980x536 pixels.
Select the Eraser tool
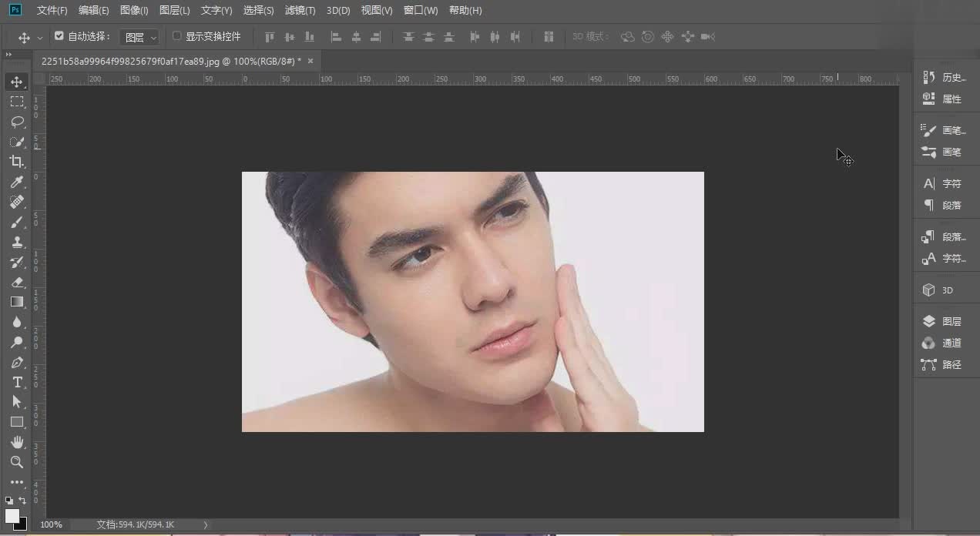pos(17,282)
